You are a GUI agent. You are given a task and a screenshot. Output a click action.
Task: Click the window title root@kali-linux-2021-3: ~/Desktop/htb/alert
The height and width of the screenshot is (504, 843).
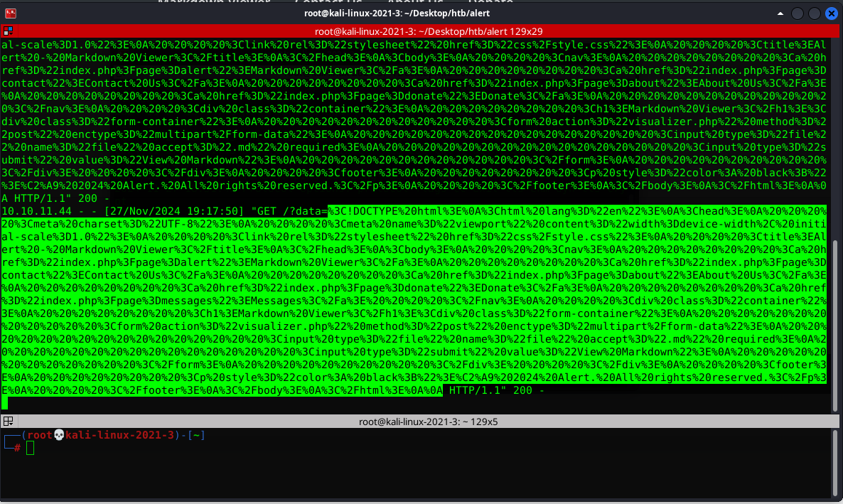click(397, 13)
